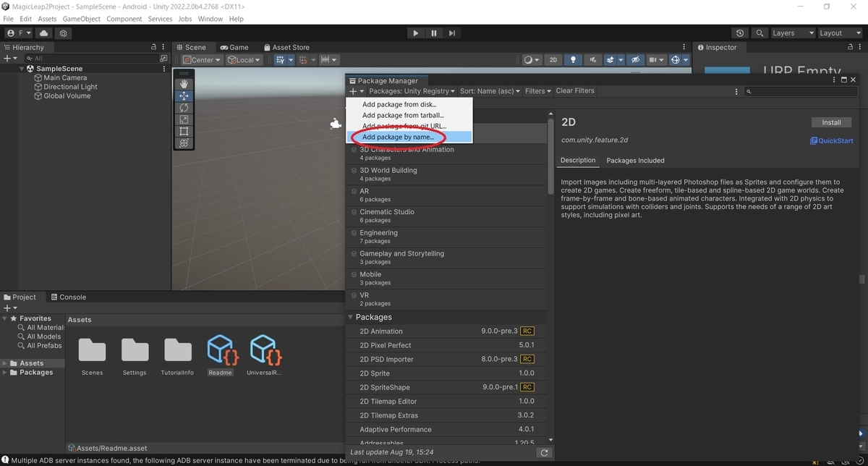Collapse SampleScene in Hierarchy
Screen dimensions: 868x466
[22, 69]
